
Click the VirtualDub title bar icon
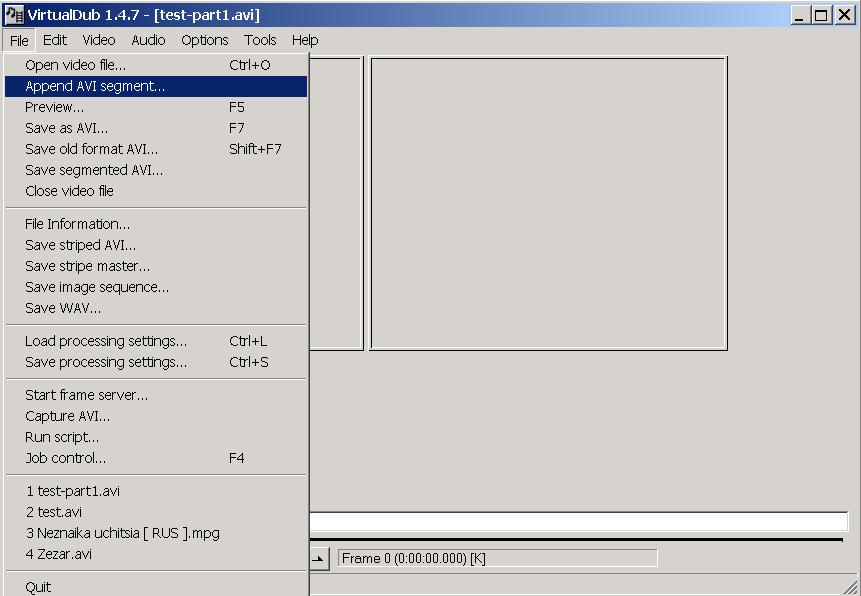pyautogui.click(x=14, y=15)
